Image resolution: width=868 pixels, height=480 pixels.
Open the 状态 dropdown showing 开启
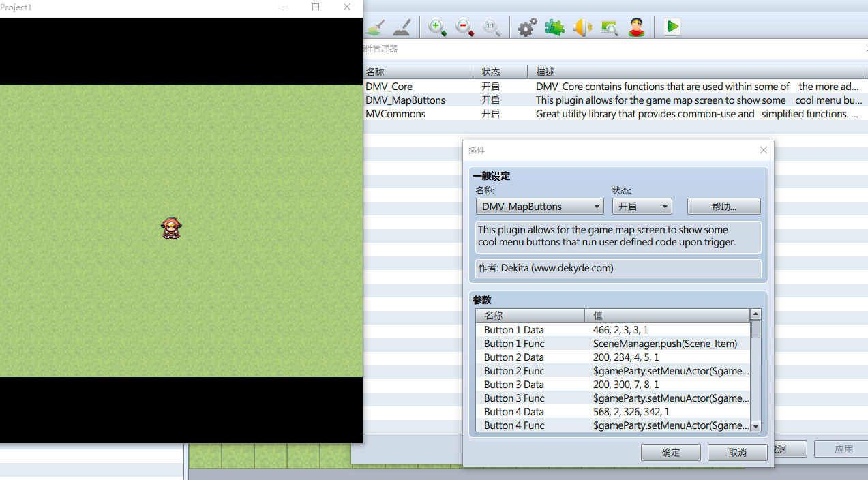coord(642,207)
